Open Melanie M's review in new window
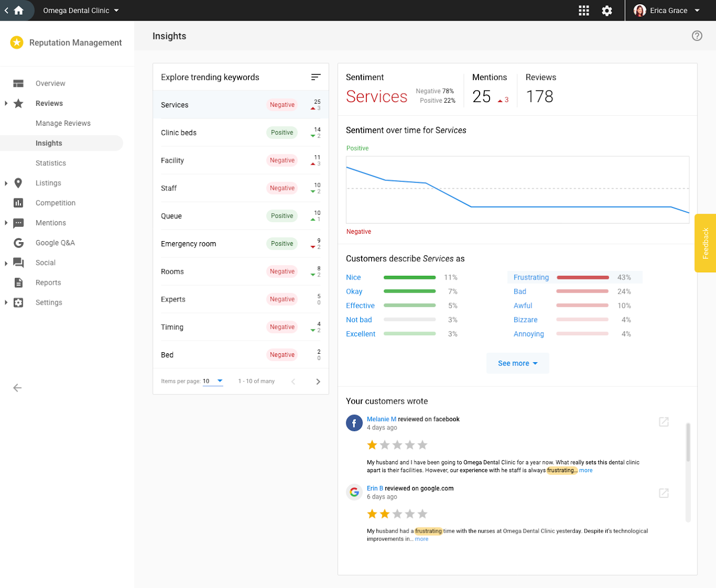Image resolution: width=716 pixels, height=588 pixels. [663, 422]
